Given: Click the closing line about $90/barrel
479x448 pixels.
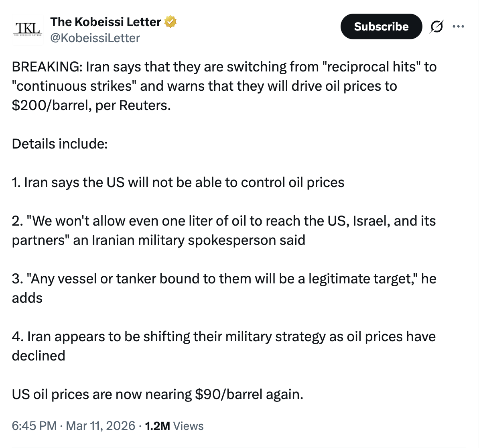Looking at the screenshot, I should 157,394.
